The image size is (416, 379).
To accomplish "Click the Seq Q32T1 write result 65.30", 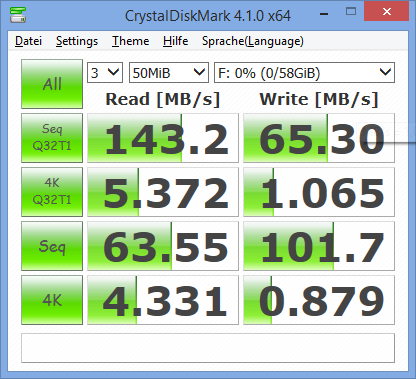I will pyautogui.click(x=319, y=138).
